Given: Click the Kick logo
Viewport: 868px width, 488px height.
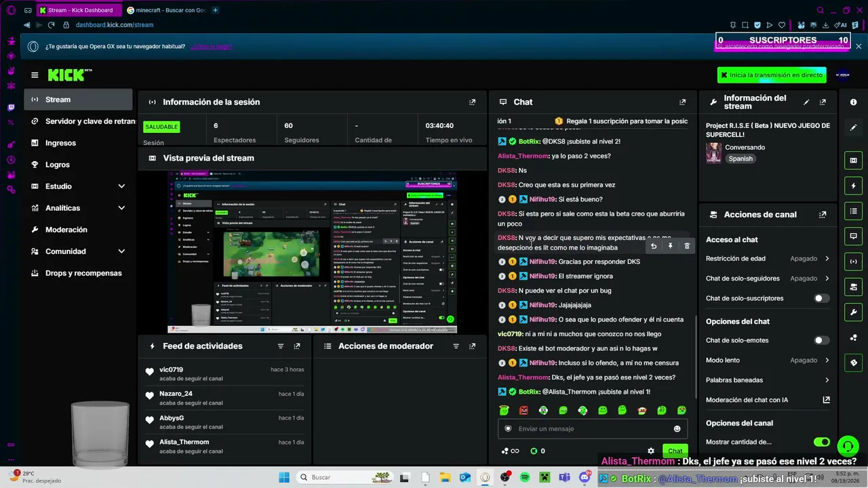Looking at the screenshot, I should pos(70,75).
